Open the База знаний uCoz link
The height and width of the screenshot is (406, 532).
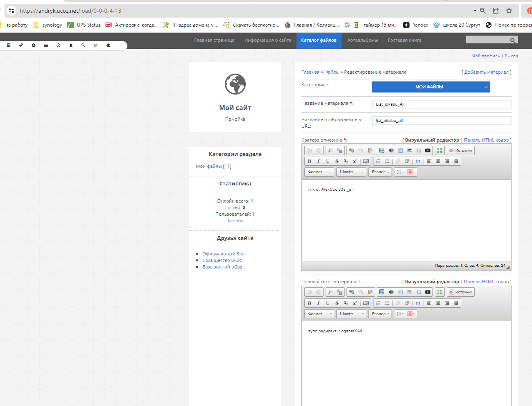pos(222,267)
